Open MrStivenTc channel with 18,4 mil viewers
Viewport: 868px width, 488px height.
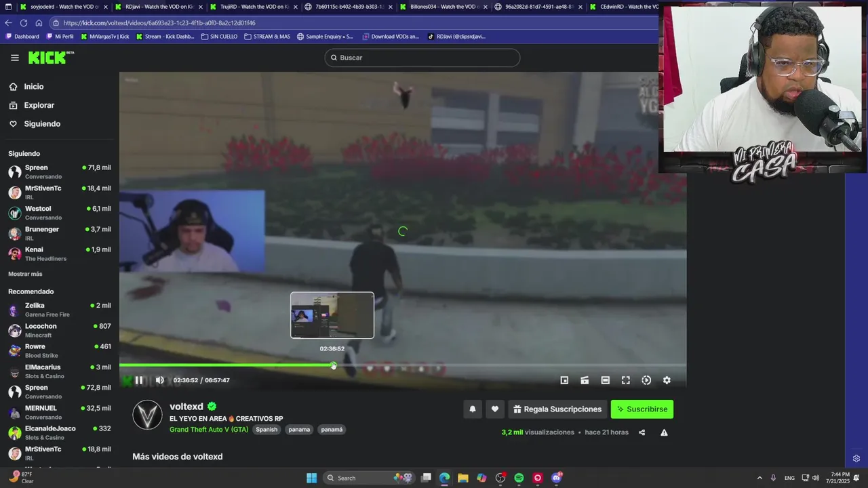60,192
